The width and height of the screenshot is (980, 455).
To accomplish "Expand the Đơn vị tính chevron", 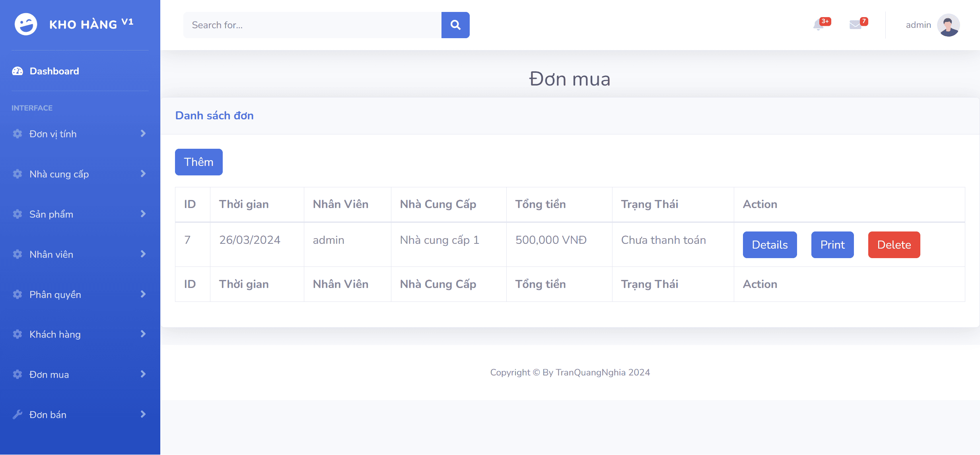I will pyautogui.click(x=143, y=134).
